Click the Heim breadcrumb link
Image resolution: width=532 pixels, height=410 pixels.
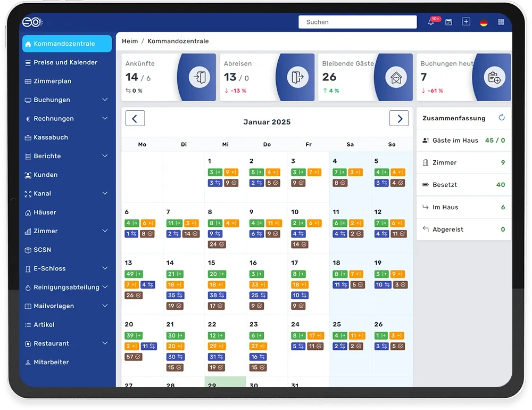tap(130, 41)
